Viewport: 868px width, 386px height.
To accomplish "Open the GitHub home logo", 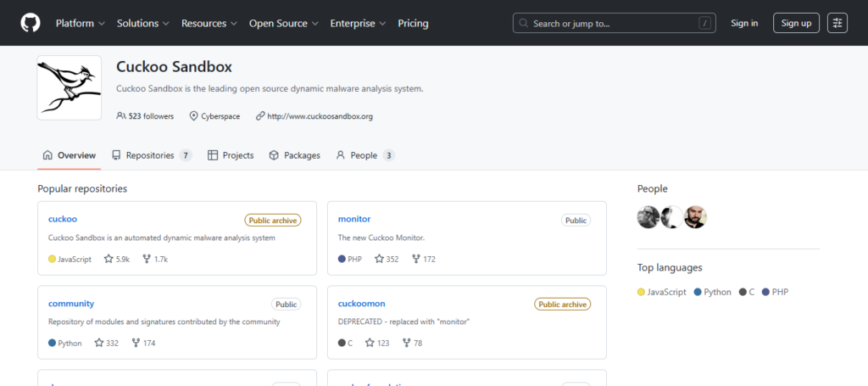I will click(31, 23).
